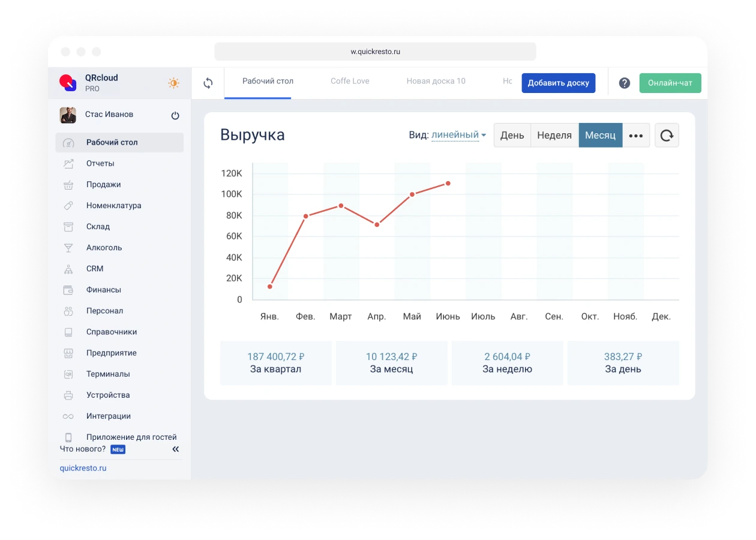Click the logout power icon next to Стас Иванов

pyautogui.click(x=175, y=115)
